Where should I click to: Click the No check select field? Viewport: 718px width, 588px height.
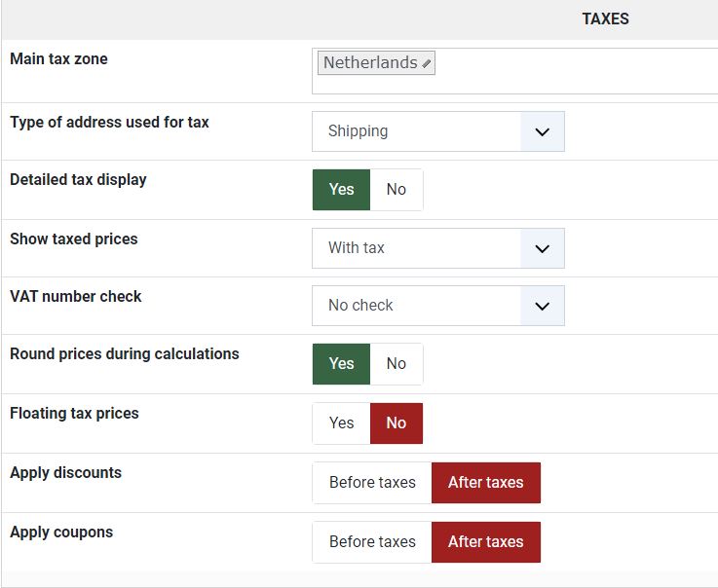[x=416, y=306]
